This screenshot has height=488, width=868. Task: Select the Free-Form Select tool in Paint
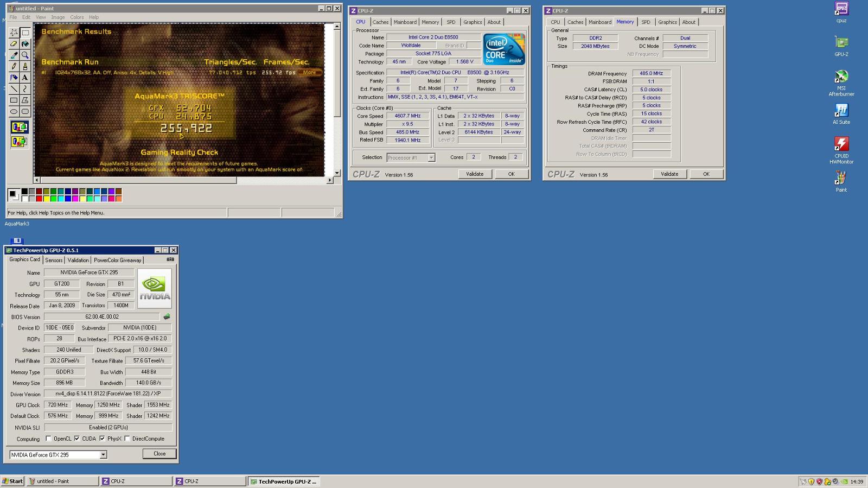(x=14, y=33)
